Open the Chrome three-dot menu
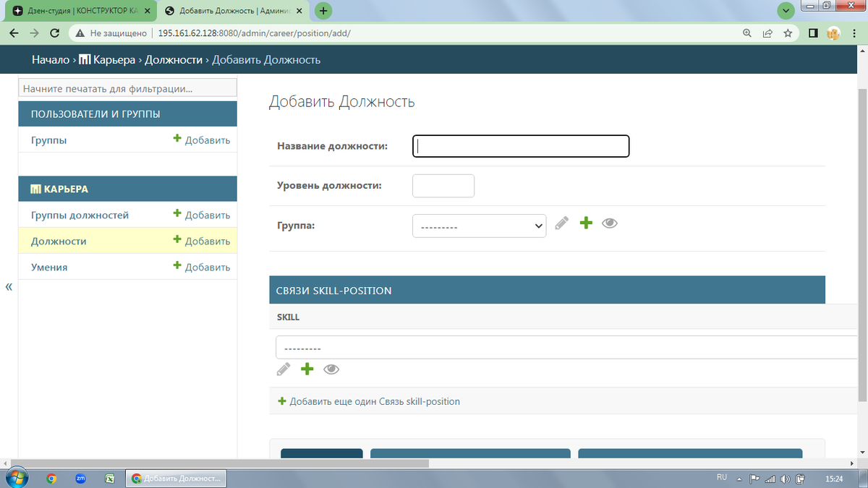This screenshot has width=868, height=488. 854,33
